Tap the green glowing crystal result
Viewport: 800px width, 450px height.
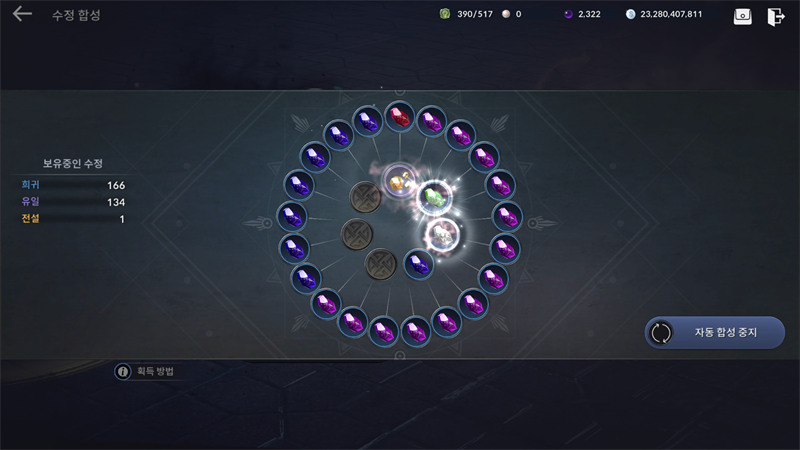(x=434, y=197)
